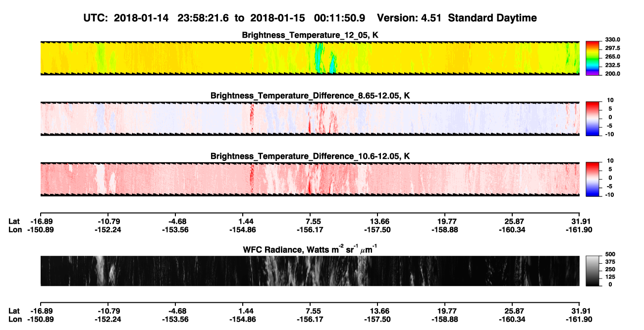Click the bottom axis Lon row label

[15, 319]
